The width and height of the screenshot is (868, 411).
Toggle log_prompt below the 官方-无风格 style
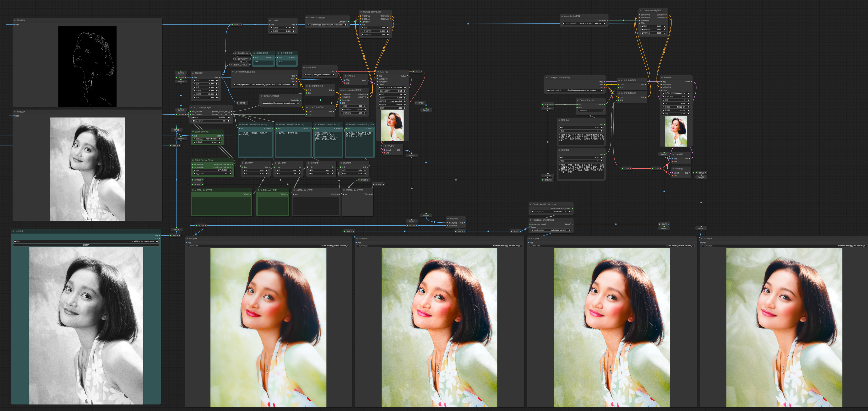[x=212, y=174]
